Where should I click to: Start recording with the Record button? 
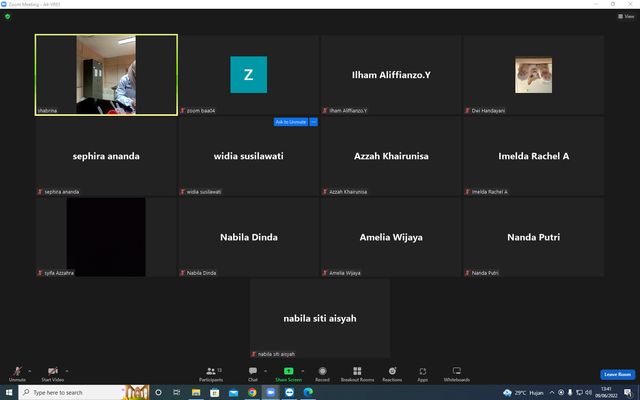tap(322, 374)
